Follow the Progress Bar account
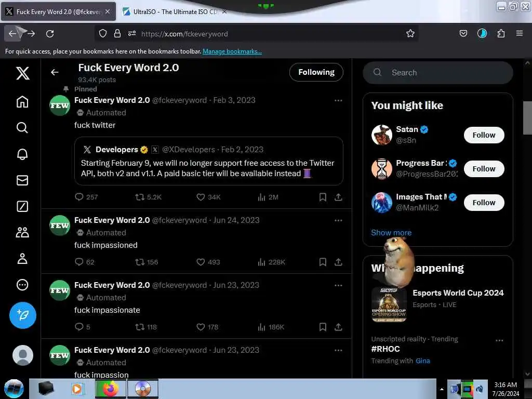 pos(484,169)
